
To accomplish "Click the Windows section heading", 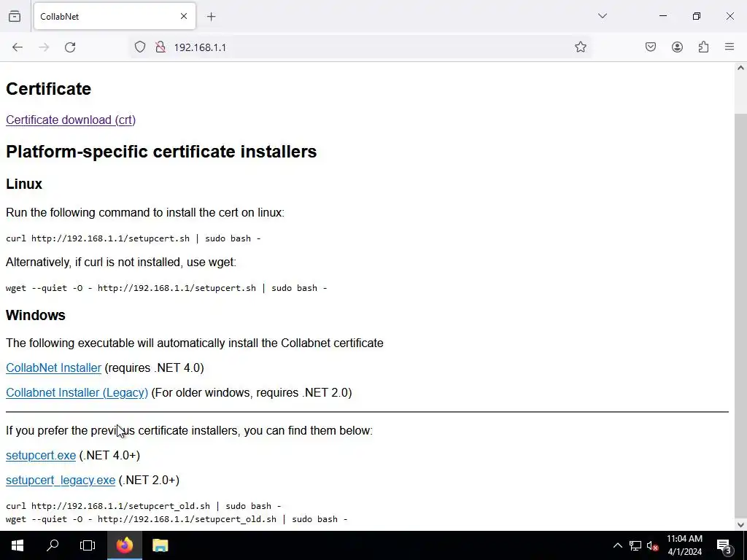I will (36, 315).
